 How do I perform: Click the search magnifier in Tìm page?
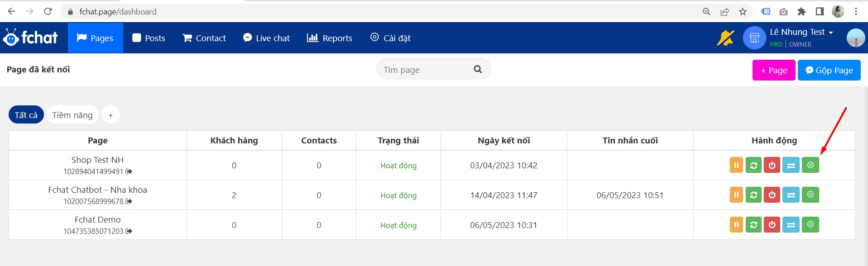tap(478, 69)
